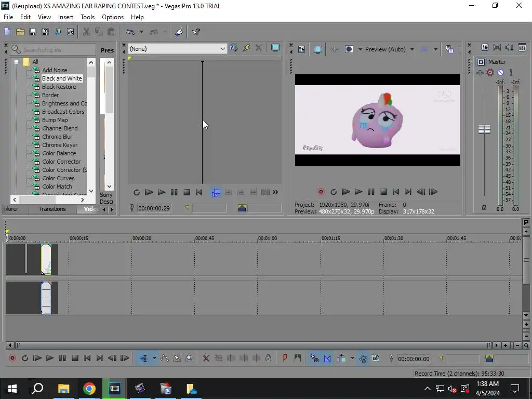Open the Undo history dropdown arrow
532x399 pixels.
click(141, 32)
